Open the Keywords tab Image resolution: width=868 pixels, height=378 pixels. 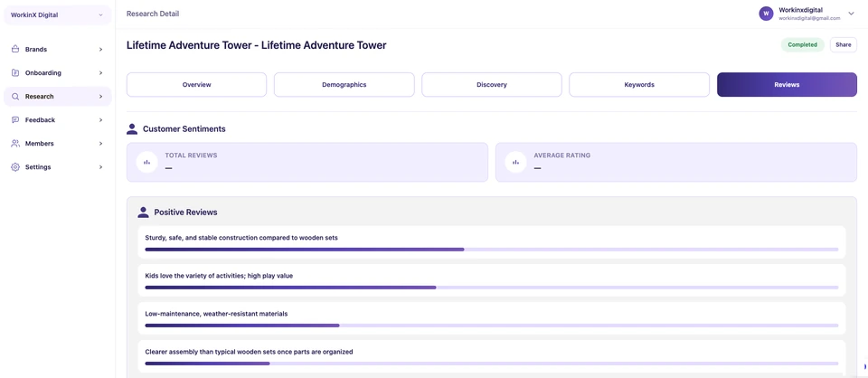click(x=639, y=85)
